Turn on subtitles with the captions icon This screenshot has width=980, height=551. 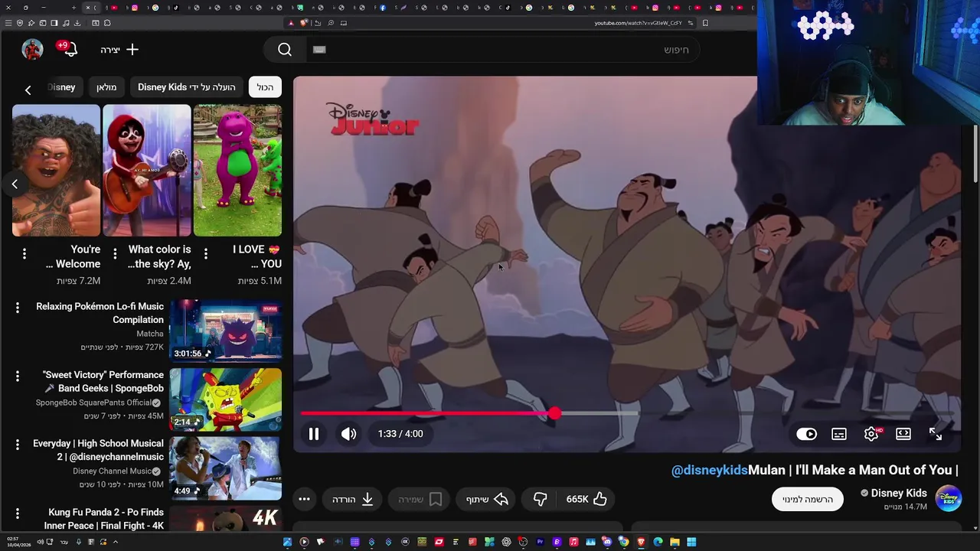[839, 434]
